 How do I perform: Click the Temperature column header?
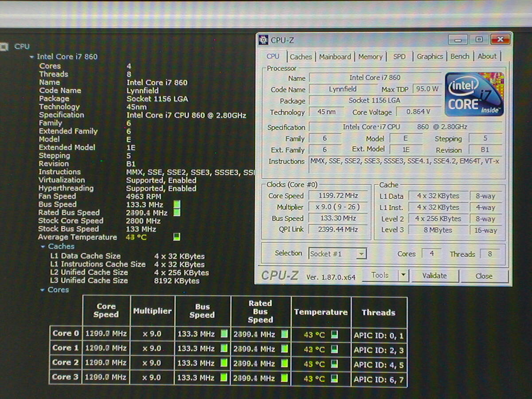pyautogui.click(x=321, y=312)
